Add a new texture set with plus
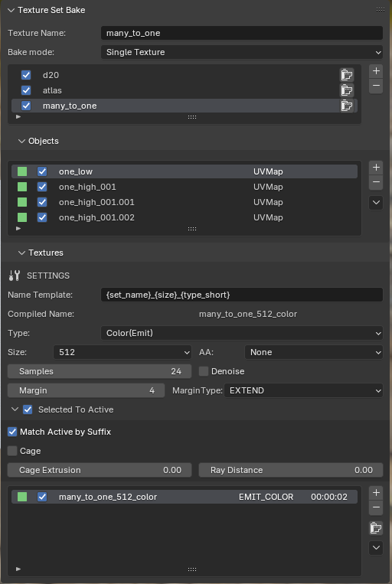 [x=376, y=71]
